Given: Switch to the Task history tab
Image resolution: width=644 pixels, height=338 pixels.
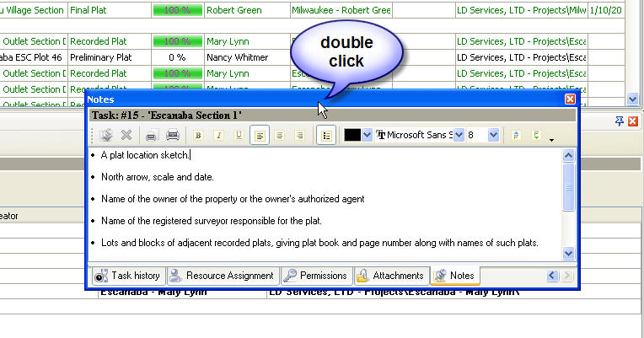Looking at the screenshot, I should [x=126, y=276].
